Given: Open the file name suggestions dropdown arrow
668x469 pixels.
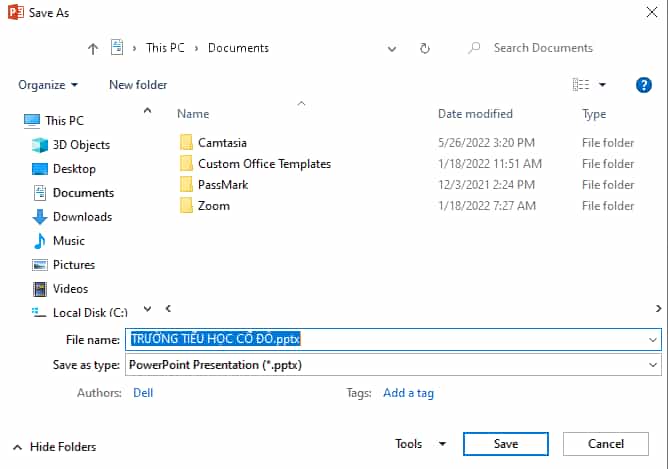Looking at the screenshot, I should click(x=653, y=340).
